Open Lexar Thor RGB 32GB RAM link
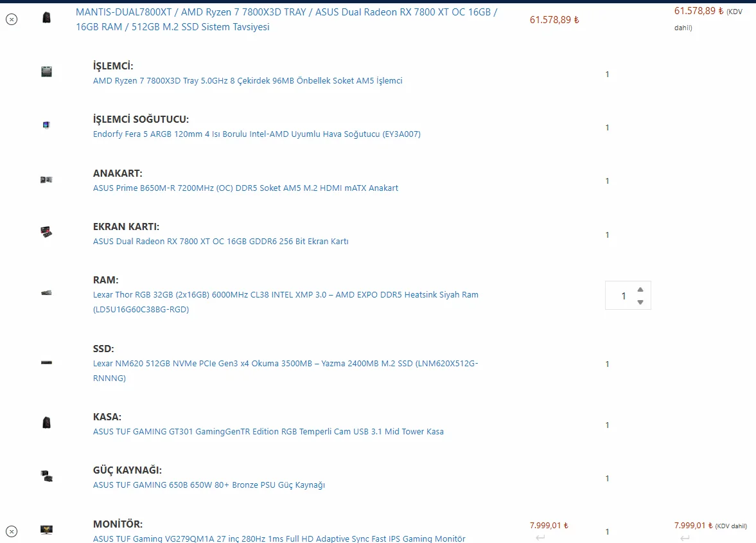 (285, 302)
